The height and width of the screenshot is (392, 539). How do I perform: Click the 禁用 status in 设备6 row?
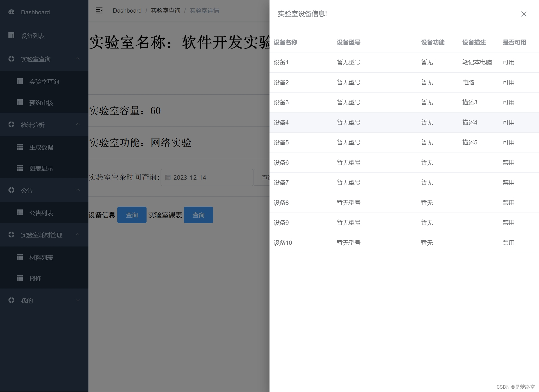pyautogui.click(x=509, y=163)
